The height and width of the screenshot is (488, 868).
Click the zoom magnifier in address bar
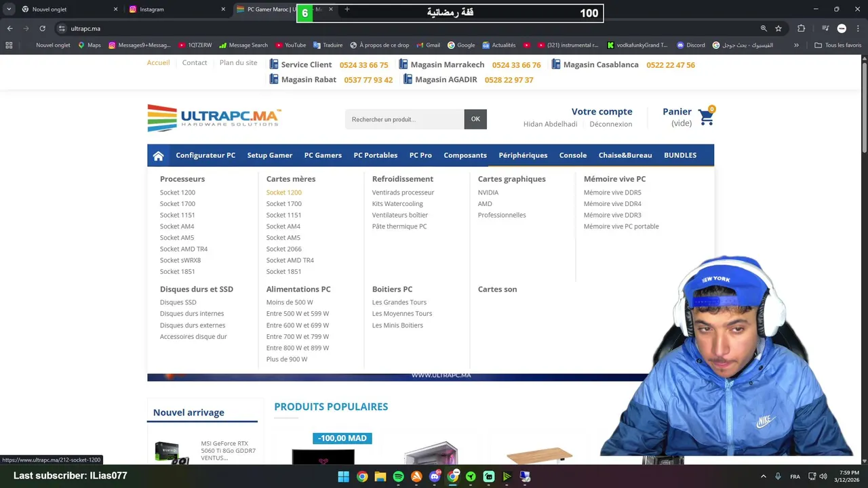pos(764,28)
